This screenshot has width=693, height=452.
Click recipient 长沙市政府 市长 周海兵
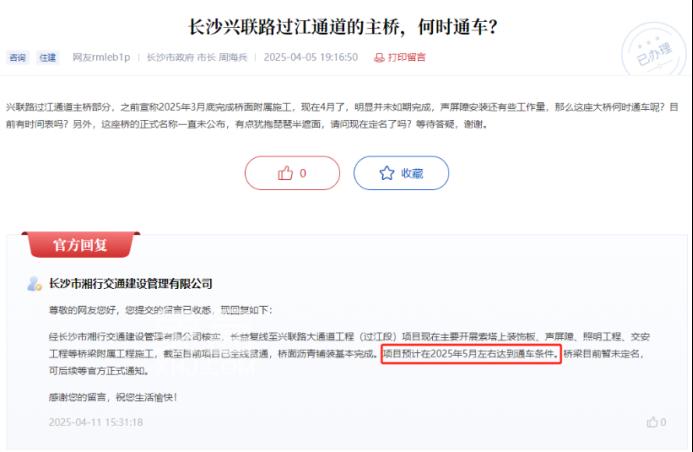point(197,57)
